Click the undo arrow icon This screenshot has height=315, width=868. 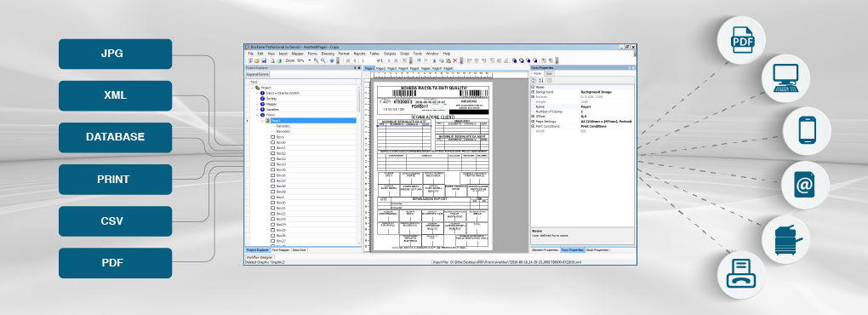(x=419, y=60)
